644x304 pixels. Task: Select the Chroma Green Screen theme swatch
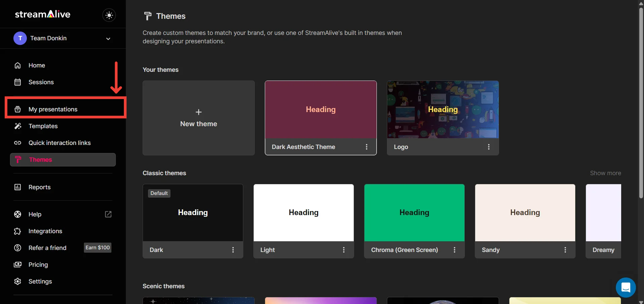[414, 212]
